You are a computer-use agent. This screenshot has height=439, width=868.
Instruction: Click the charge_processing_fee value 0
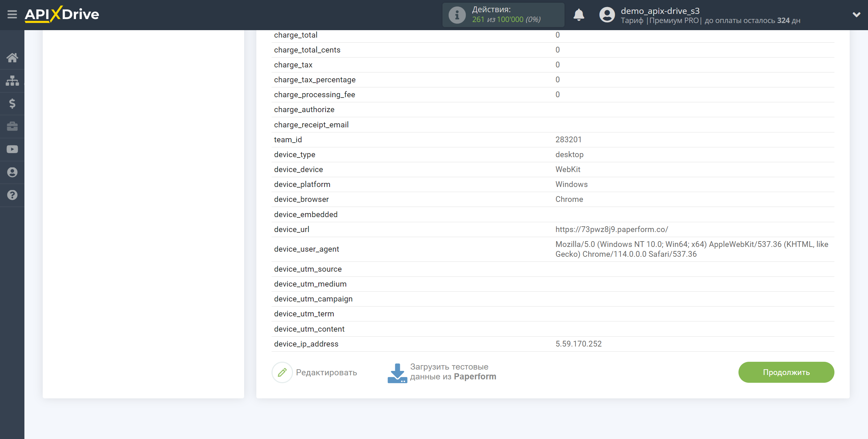(x=557, y=95)
